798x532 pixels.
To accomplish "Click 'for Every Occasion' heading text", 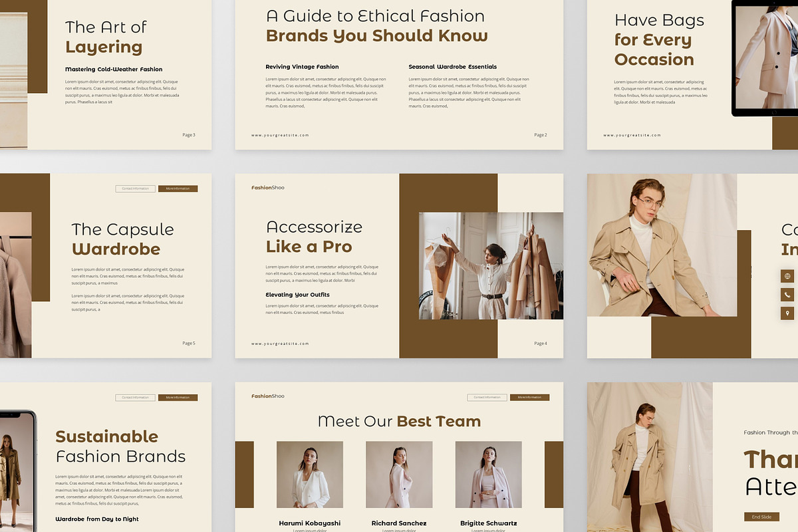I will (654, 50).
